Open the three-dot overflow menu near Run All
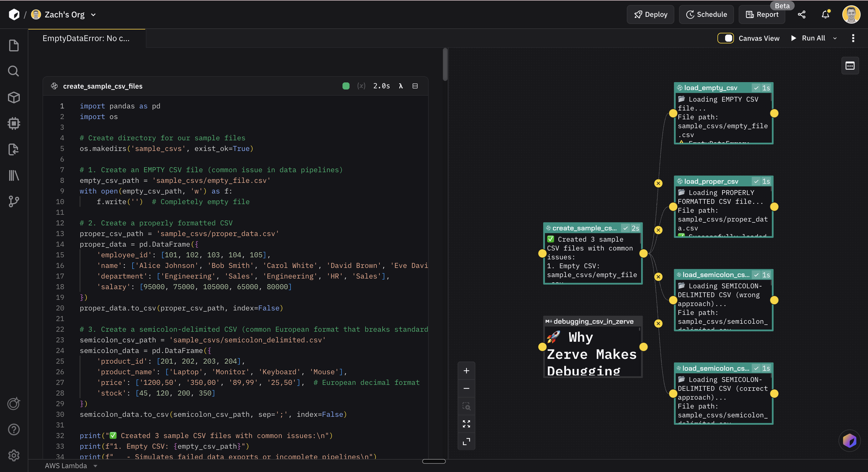Image resolution: width=868 pixels, height=472 pixels. coord(854,38)
